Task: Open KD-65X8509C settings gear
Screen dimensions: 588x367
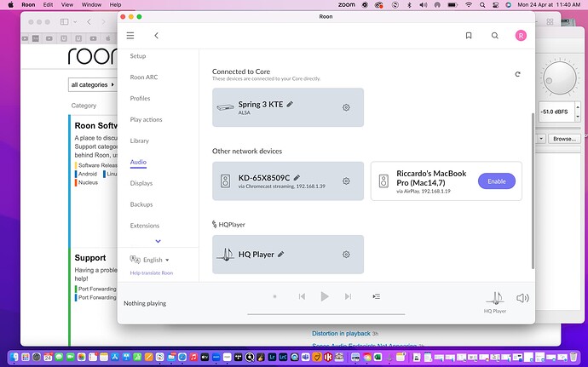Action: [346, 181]
